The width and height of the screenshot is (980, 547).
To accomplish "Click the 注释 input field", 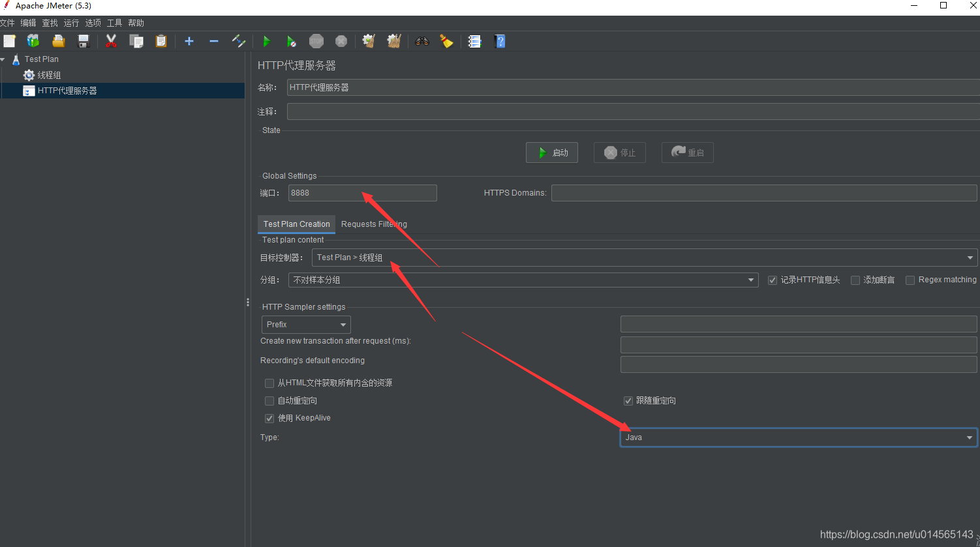I will click(633, 111).
